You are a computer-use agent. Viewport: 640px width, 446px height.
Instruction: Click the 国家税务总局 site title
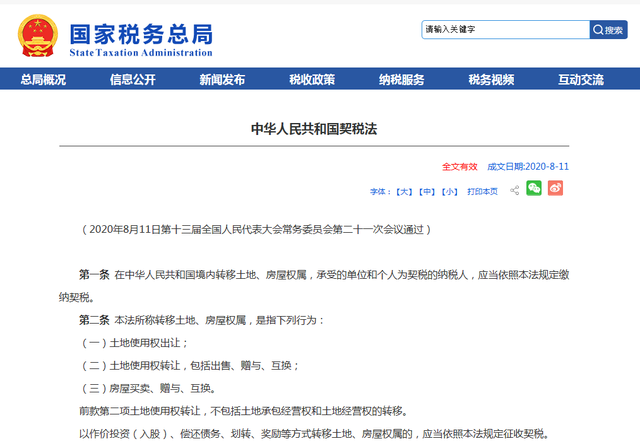point(141,34)
